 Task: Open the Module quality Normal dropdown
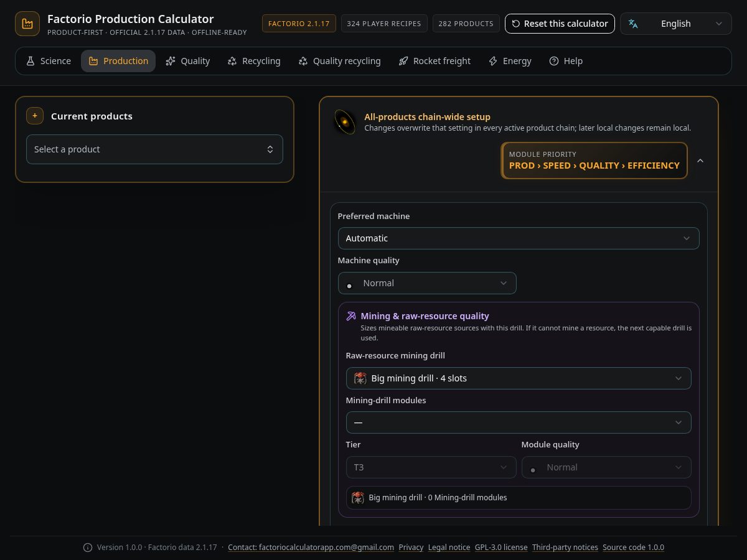[x=606, y=467]
